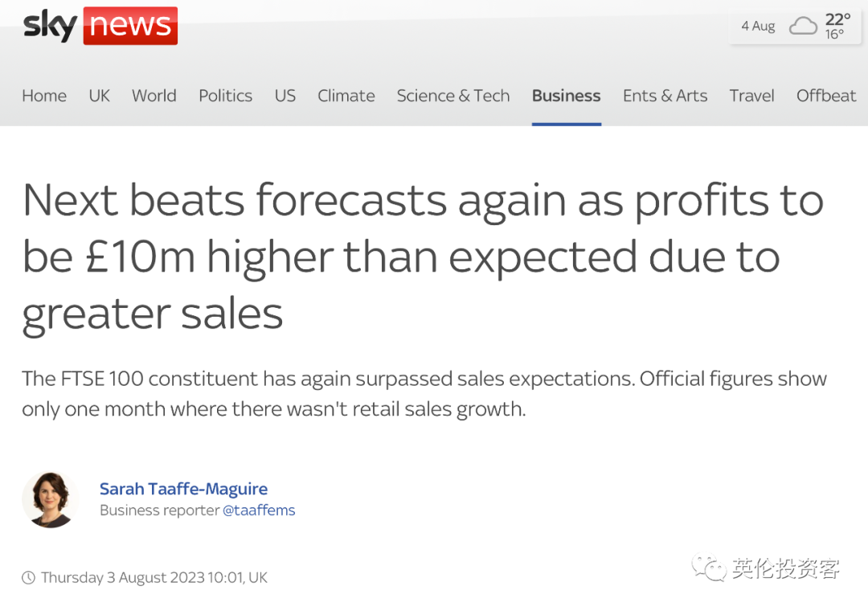Click the Sky News logo

pyautogui.click(x=100, y=26)
